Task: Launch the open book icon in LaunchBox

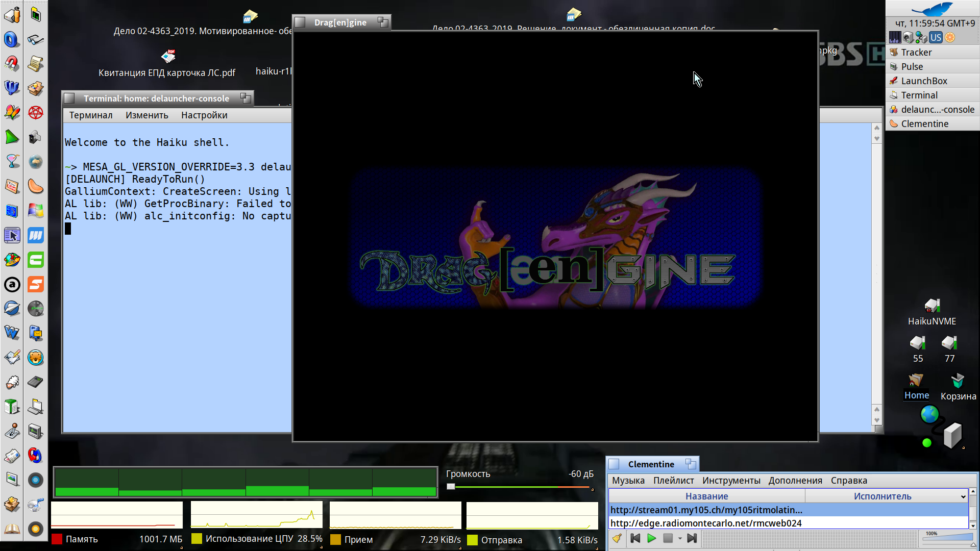Action: [x=12, y=529]
